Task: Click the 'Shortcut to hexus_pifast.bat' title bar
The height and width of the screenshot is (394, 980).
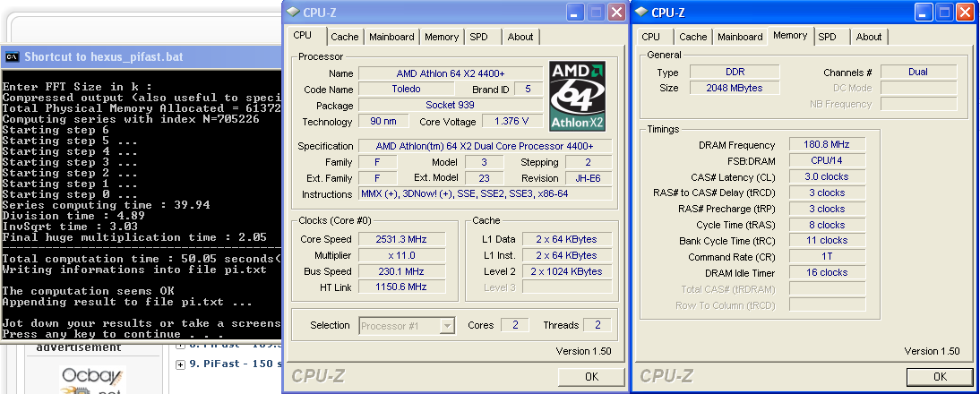Action: click(141, 56)
